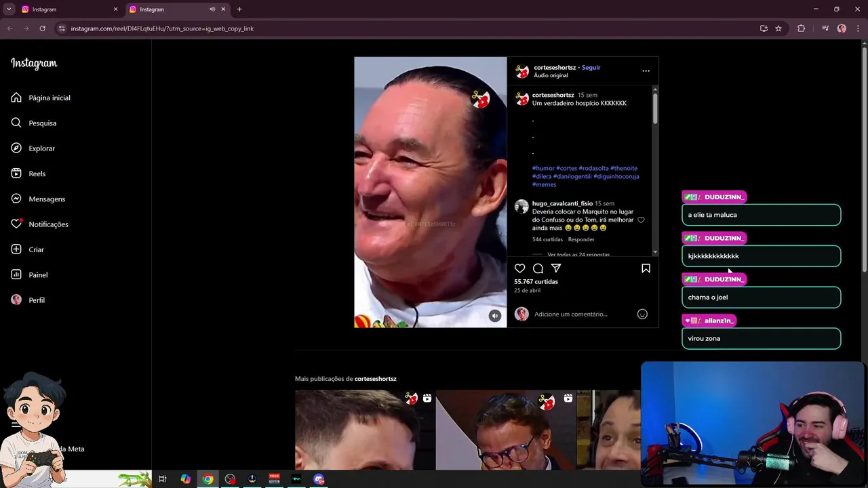Image resolution: width=868 pixels, height=488 pixels.
Task: Click the comments panel scrollbar
Action: coord(655,108)
